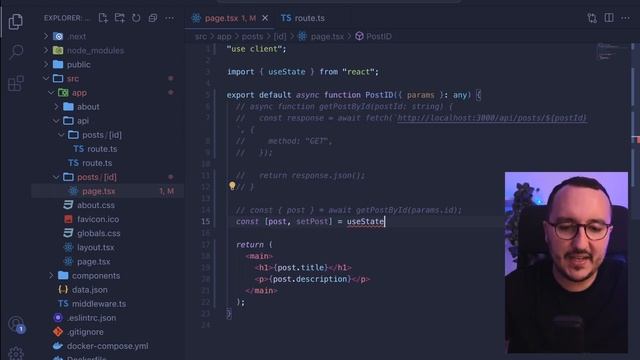Expand the public folder
This screenshot has height=360, width=640.
[78, 64]
